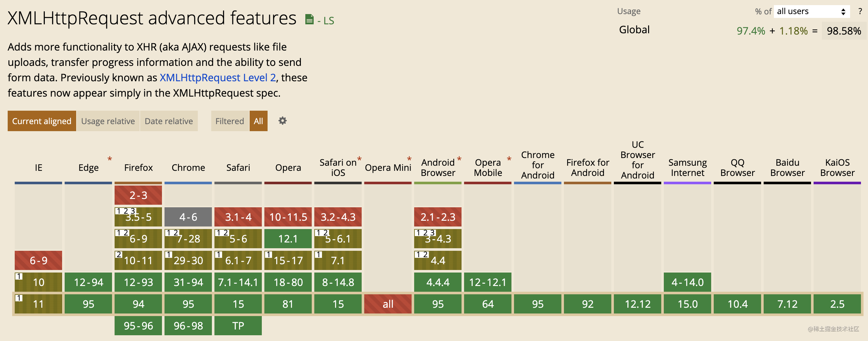Open the settings gear icon
This screenshot has width=868, height=341.
click(x=282, y=121)
